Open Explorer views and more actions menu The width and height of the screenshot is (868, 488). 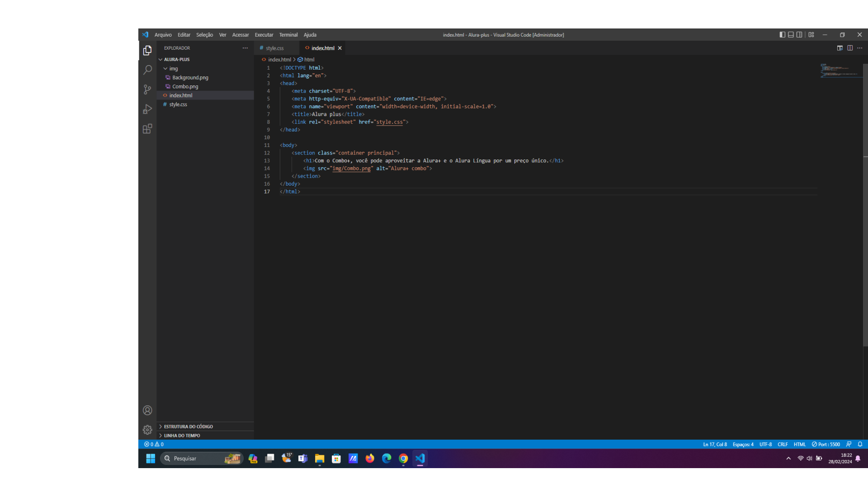pyautogui.click(x=245, y=48)
